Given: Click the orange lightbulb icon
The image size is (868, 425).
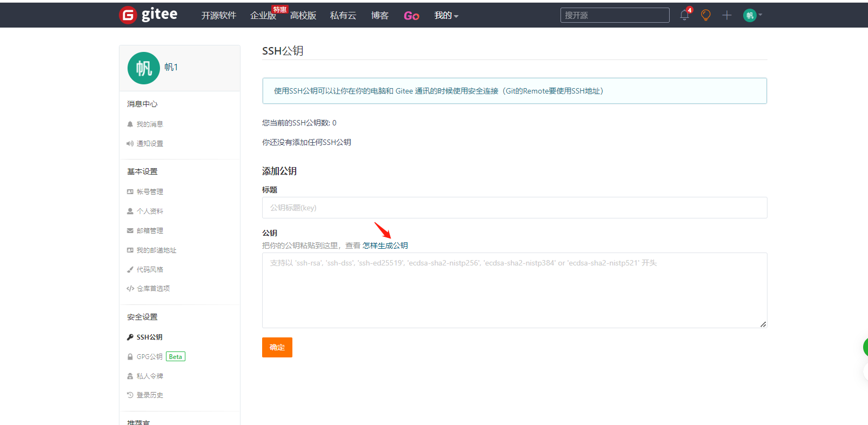Looking at the screenshot, I should click(x=705, y=15).
